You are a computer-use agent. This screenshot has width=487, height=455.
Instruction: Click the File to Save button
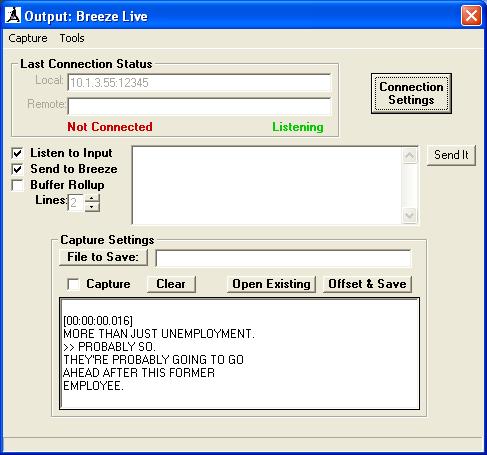pyautogui.click(x=103, y=257)
